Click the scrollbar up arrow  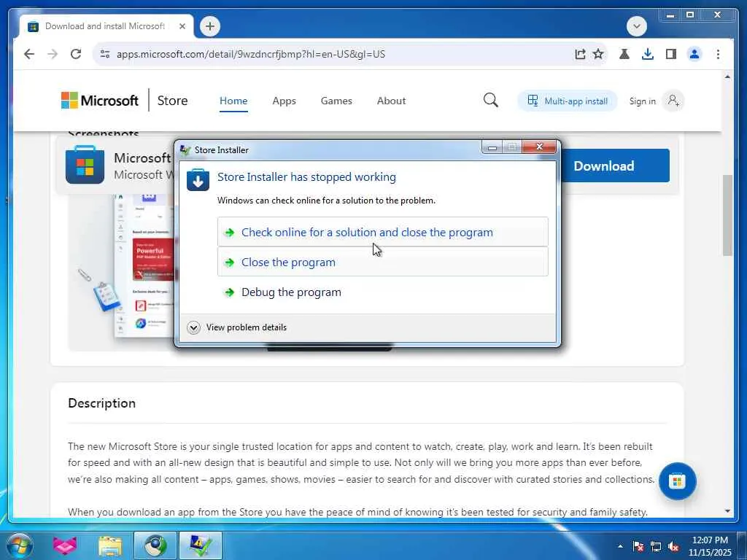click(x=727, y=76)
